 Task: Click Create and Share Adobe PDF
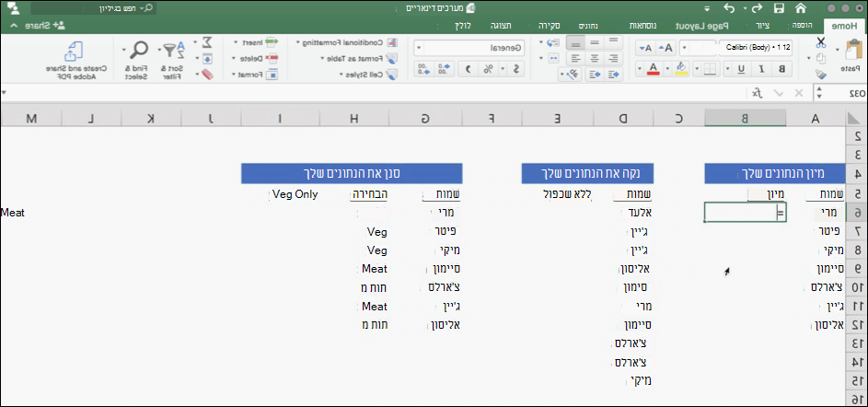click(77, 62)
